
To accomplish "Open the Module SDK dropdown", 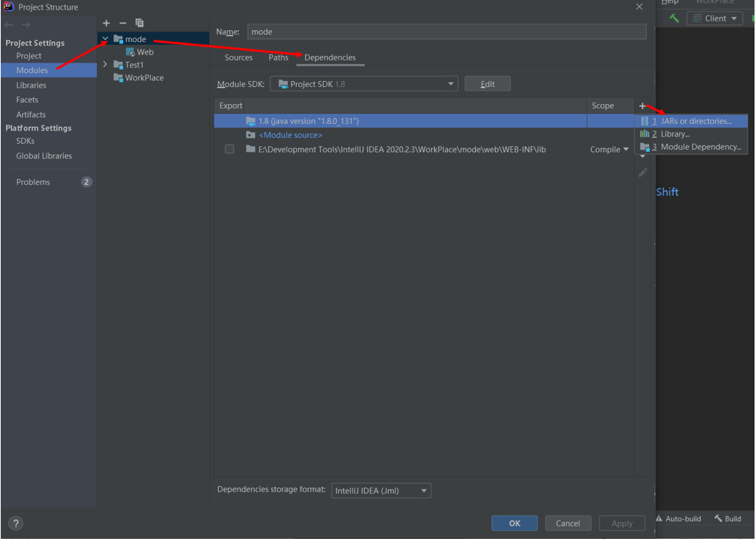I will point(364,84).
